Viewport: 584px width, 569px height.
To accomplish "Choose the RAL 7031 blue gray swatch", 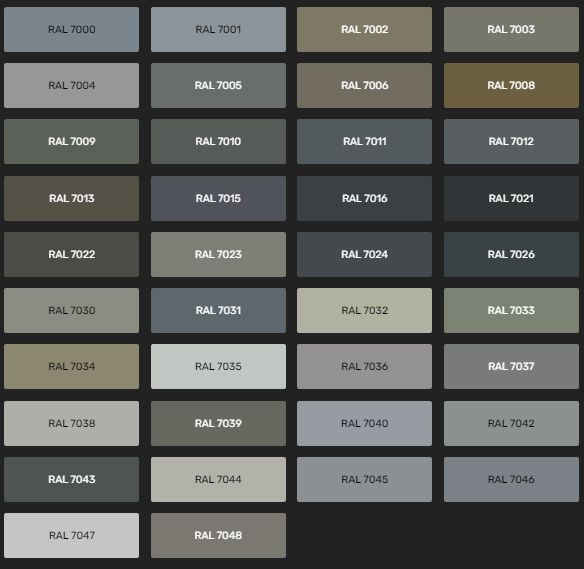I will [x=218, y=310].
